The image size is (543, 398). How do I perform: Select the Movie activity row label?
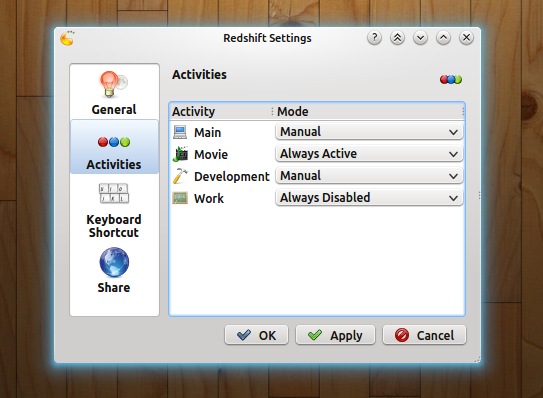211,154
